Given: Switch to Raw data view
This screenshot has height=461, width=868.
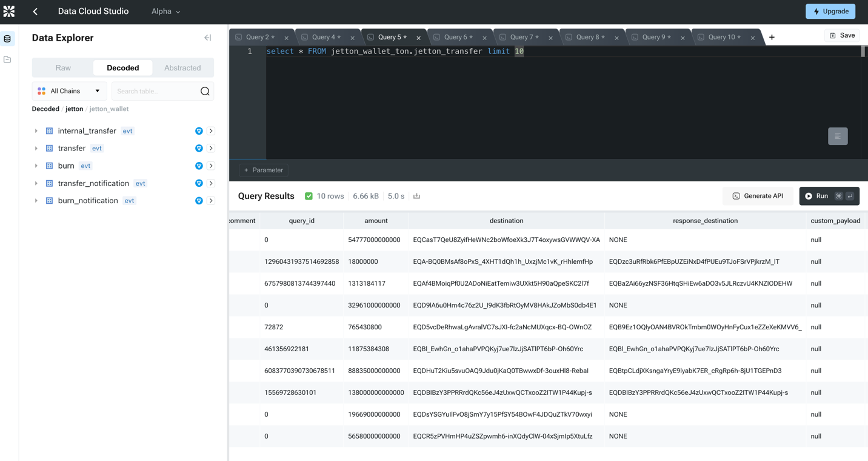Looking at the screenshot, I should click(63, 68).
